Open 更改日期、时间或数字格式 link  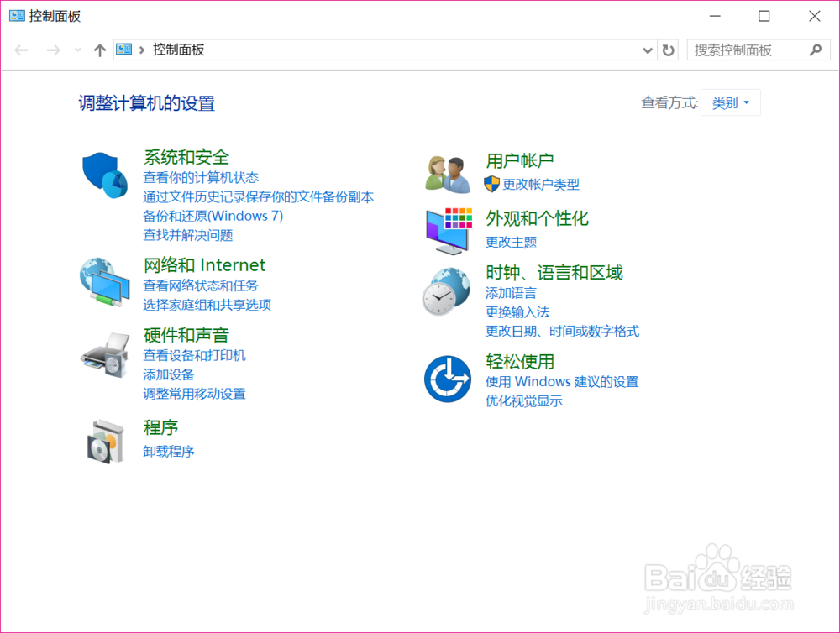(563, 332)
